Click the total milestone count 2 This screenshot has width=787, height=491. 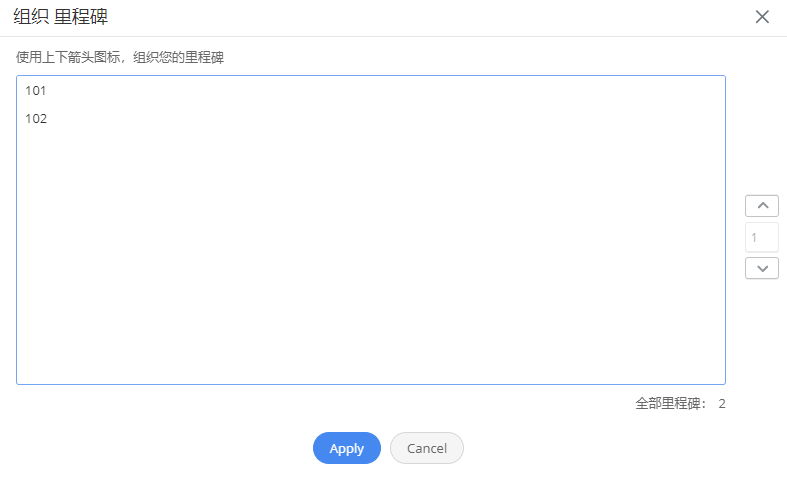pos(722,404)
